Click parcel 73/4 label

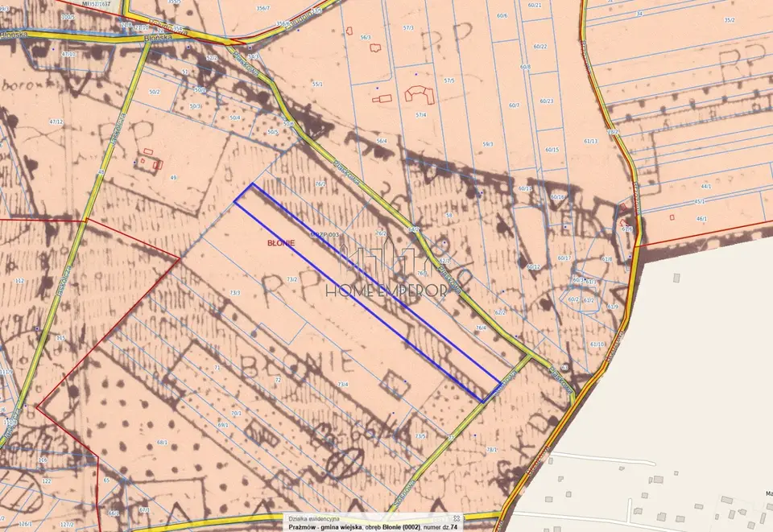pos(343,384)
